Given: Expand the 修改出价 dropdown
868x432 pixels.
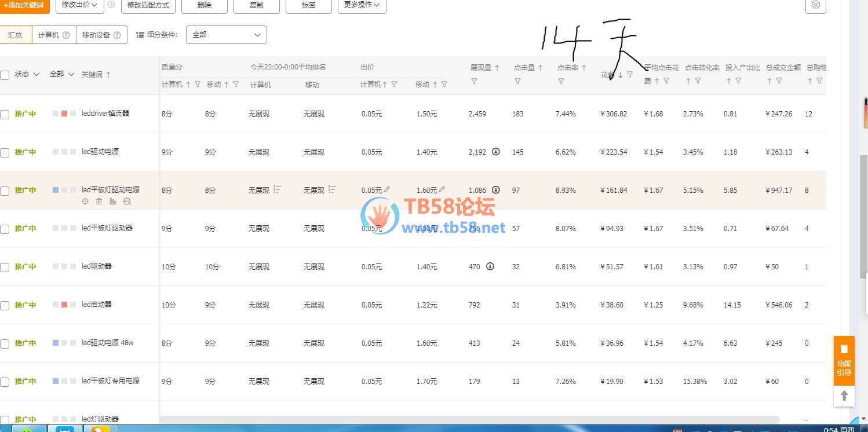Looking at the screenshot, I should (x=80, y=5).
